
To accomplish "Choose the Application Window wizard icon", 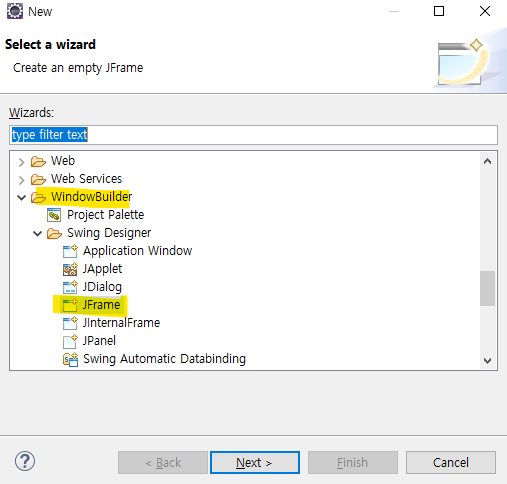I will click(x=70, y=251).
